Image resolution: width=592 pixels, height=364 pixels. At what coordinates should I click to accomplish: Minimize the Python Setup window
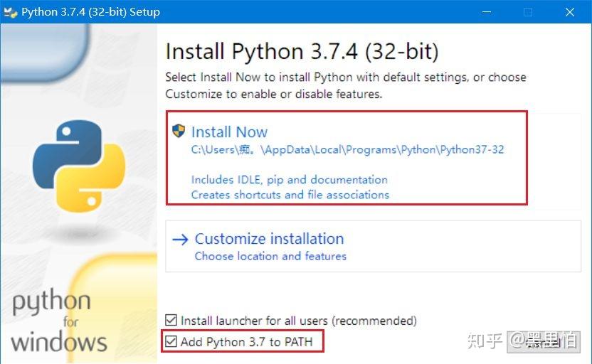click(487, 12)
